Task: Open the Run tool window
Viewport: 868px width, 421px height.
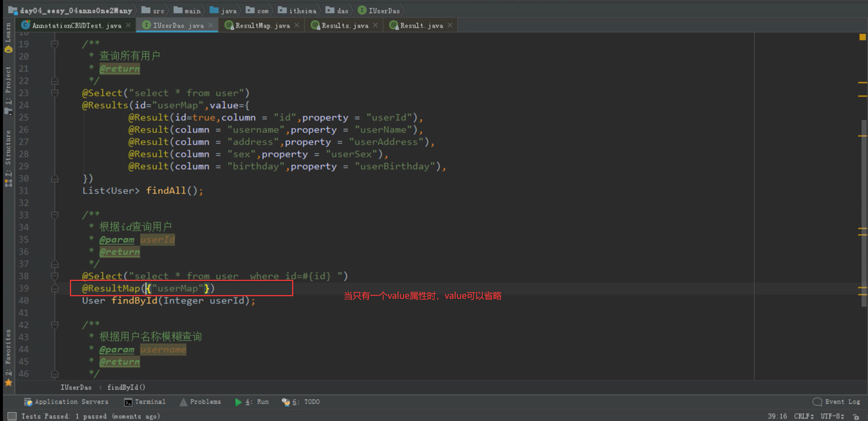Action: (x=252, y=402)
